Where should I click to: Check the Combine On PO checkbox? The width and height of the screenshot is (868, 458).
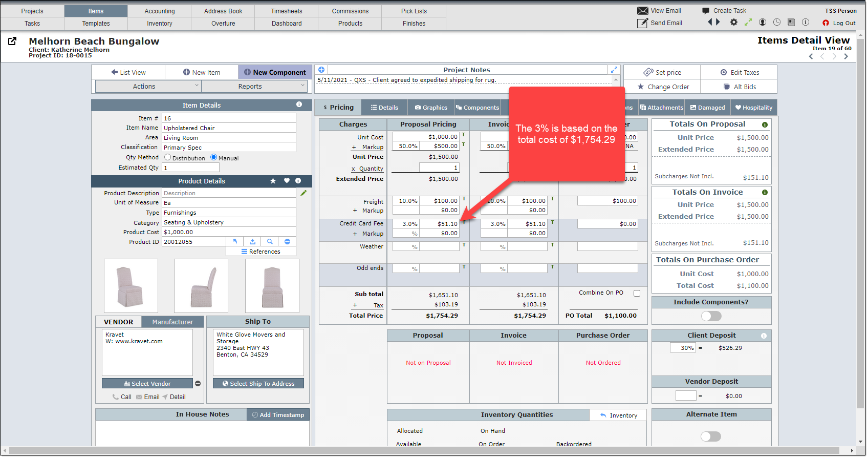(637, 294)
